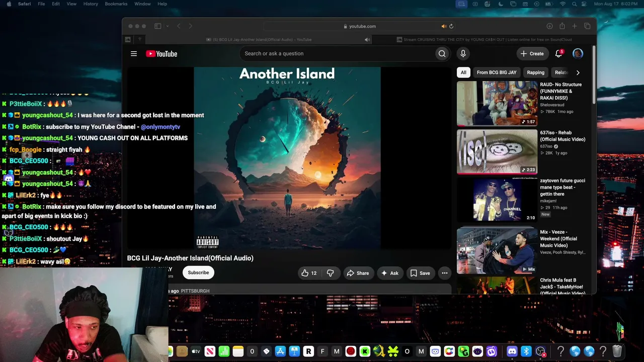
Task: Open Spotlight search in the menu bar
Action: [575, 4]
